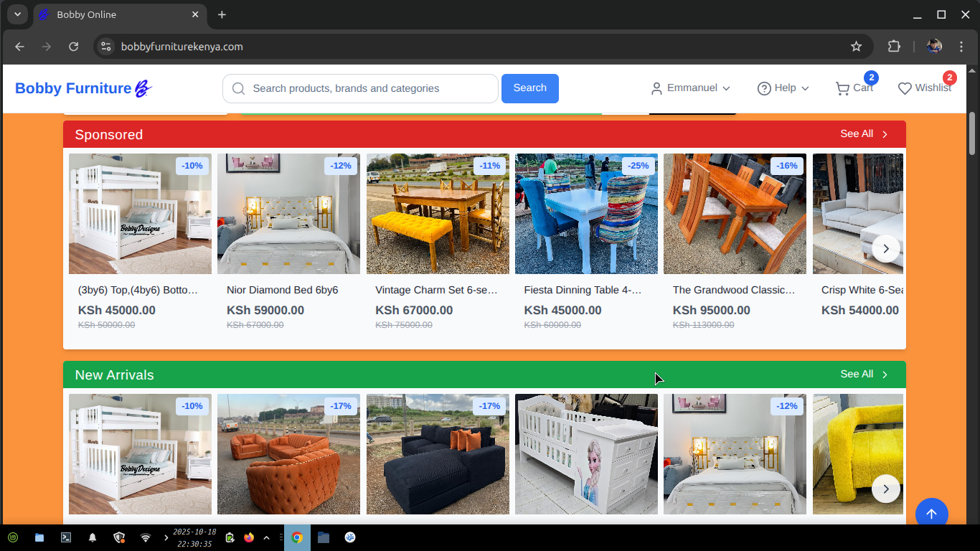
Task: Click the next arrow on the Sponsored carousel
Action: [x=886, y=248]
